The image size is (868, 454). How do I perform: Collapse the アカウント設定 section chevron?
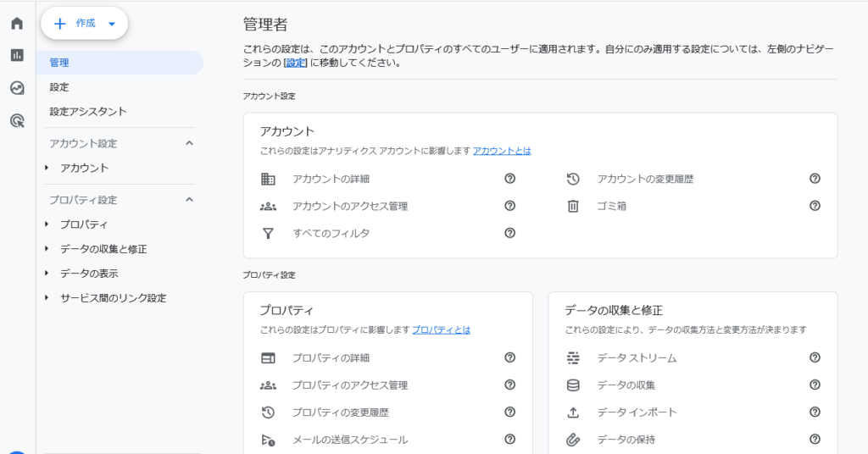coord(189,143)
